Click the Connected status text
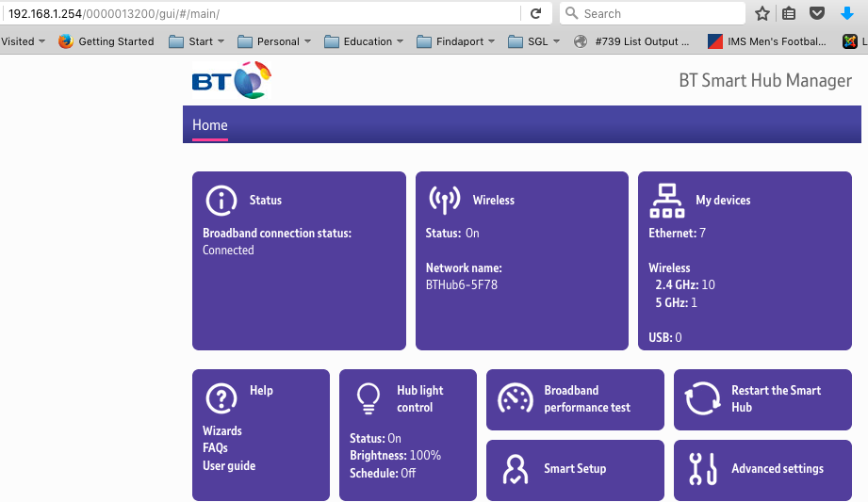This screenshot has width=868, height=502. (x=228, y=251)
